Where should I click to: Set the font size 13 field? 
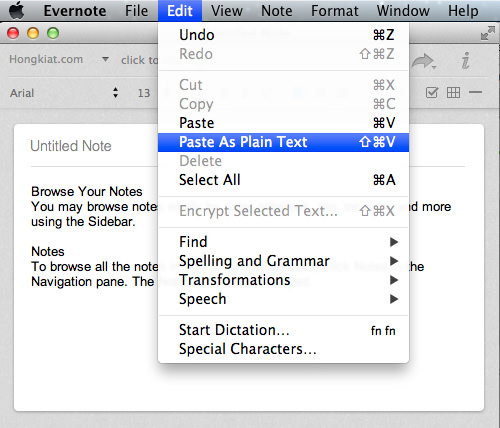tap(144, 93)
